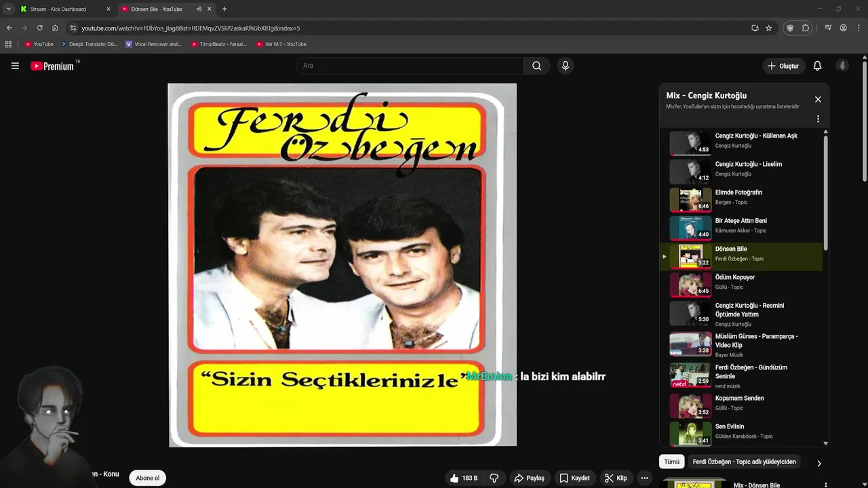Open DeepL Translate bookmark
The image size is (868, 488).
click(90, 44)
